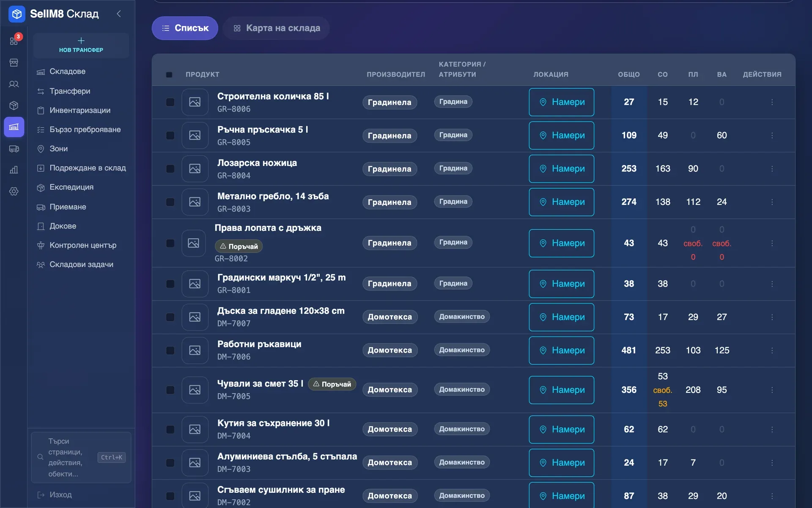Open Инвентаризации in the sidebar menu
812x508 pixels.
coord(81,110)
